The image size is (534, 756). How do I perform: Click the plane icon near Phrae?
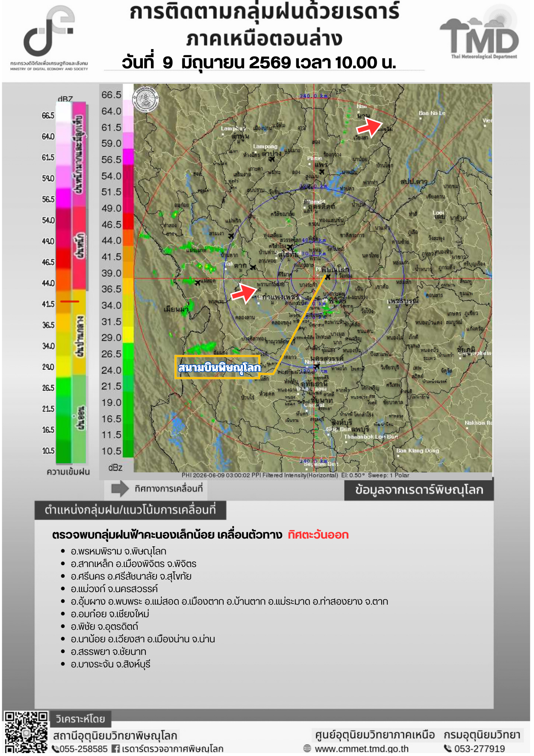(322, 172)
